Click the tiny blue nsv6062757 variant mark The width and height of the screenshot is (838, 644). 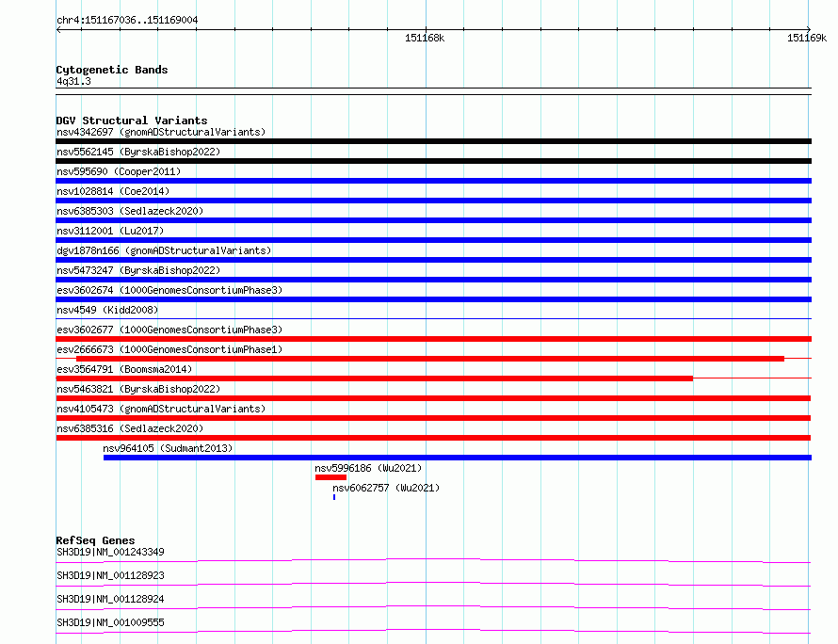tap(334, 497)
